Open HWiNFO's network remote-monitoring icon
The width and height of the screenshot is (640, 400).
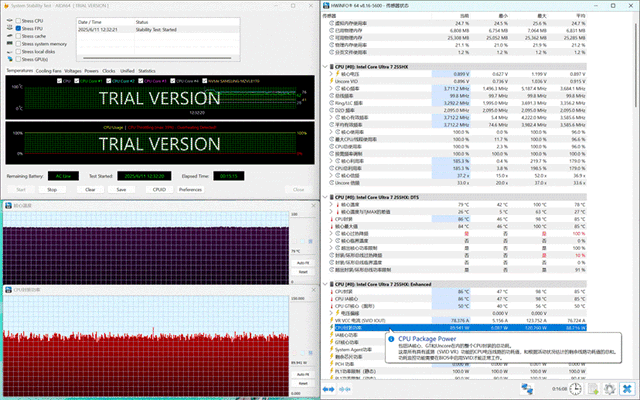coord(527,389)
